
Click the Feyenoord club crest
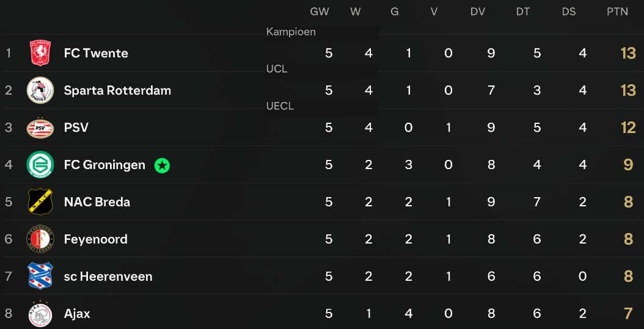[40, 239]
